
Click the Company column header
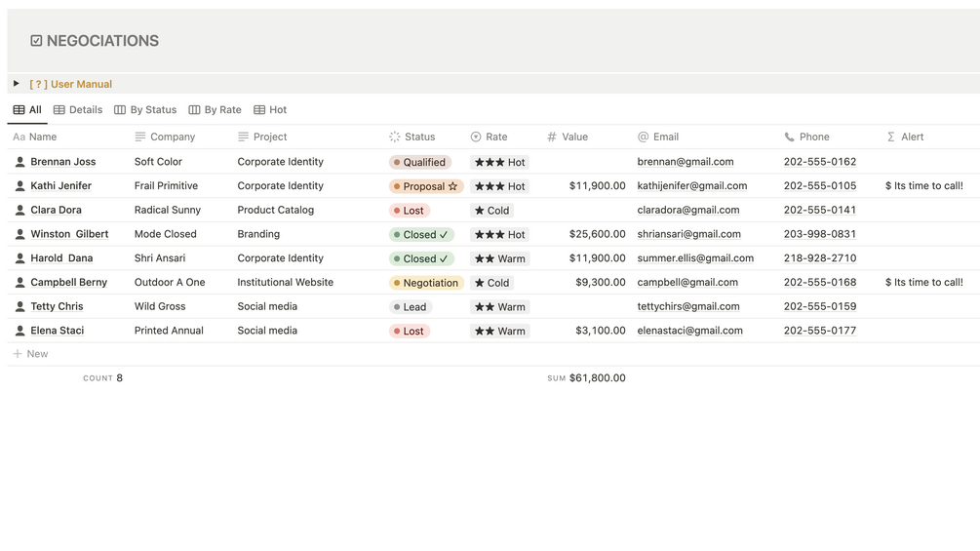point(165,137)
